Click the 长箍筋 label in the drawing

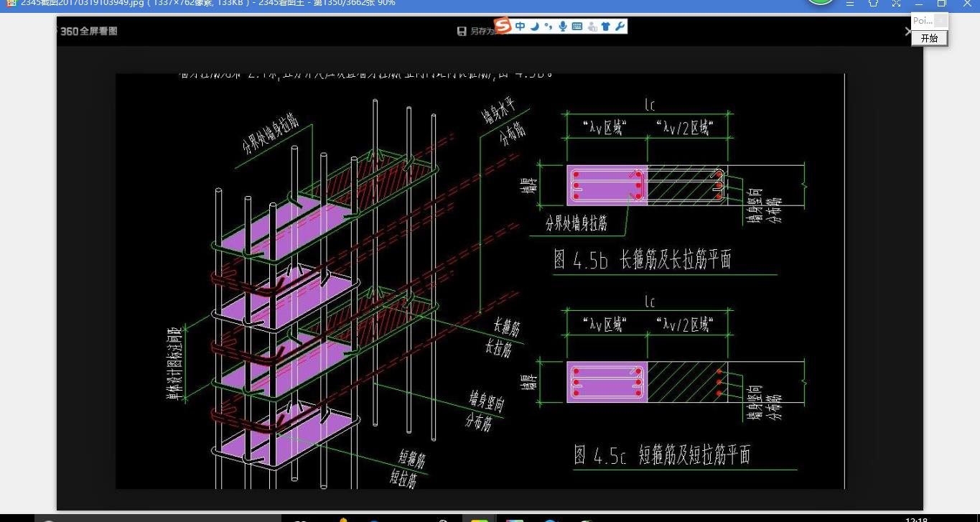point(506,327)
